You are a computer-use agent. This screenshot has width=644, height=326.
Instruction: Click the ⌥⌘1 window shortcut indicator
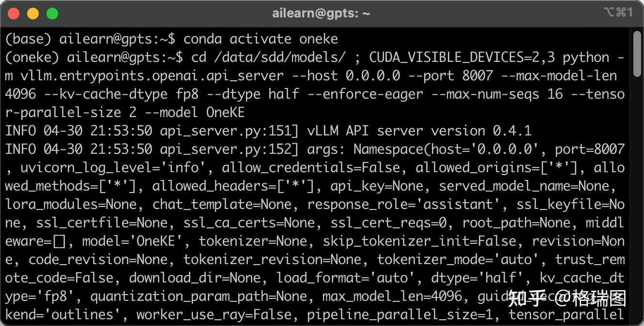pyautogui.click(x=618, y=13)
